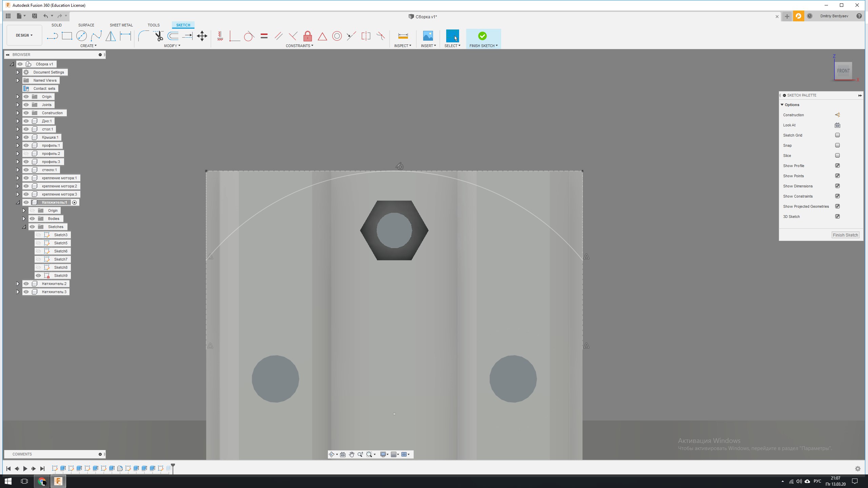Open timeline settings gear
This screenshot has width=868, height=488.
pos(858,469)
